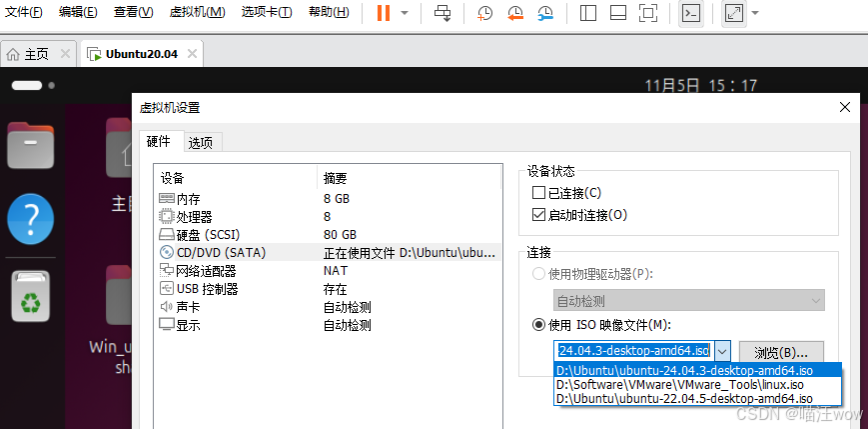868x429 pixels.
Task: Open the 编辑(E) menu
Action: click(x=78, y=12)
